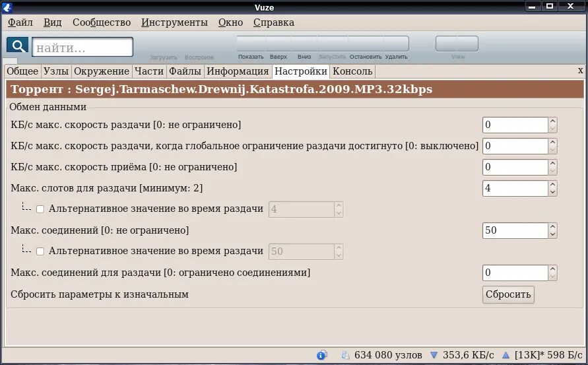Click the upload speed up-arrow icon
Image resolution: width=588 pixels, height=365 pixels.
pos(506,355)
